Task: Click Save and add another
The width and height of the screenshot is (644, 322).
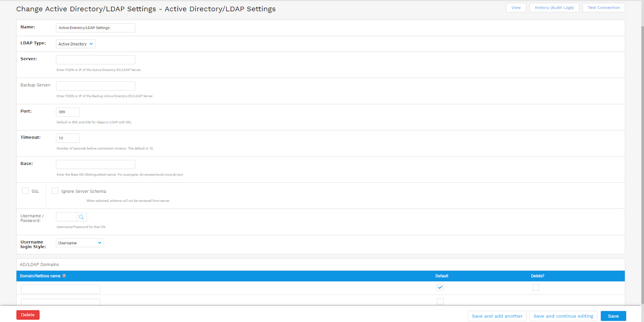Action: click(x=497, y=316)
